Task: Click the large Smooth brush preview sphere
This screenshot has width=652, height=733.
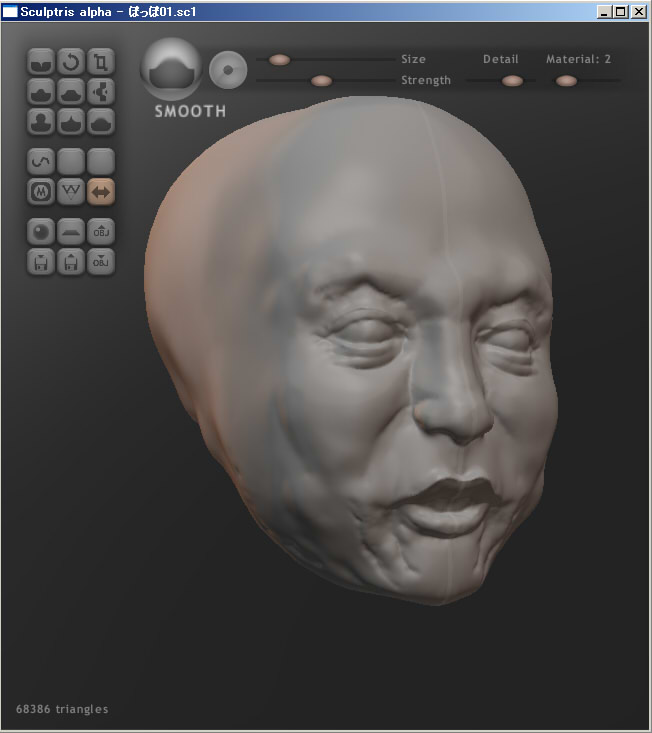Action: click(172, 68)
